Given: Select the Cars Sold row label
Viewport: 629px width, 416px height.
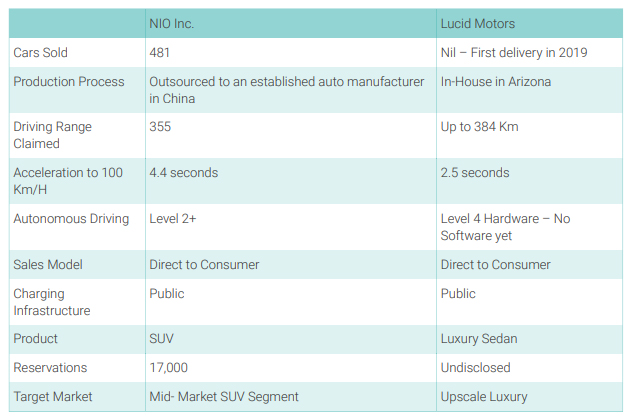Looking at the screenshot, I should [x=40, y=53].
